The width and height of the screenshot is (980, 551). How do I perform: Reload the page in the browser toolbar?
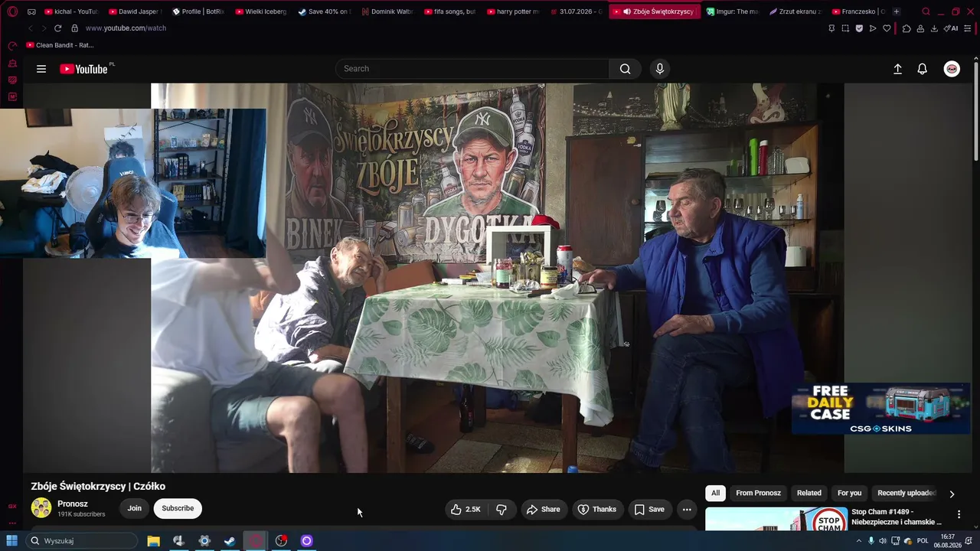(57, 28)
